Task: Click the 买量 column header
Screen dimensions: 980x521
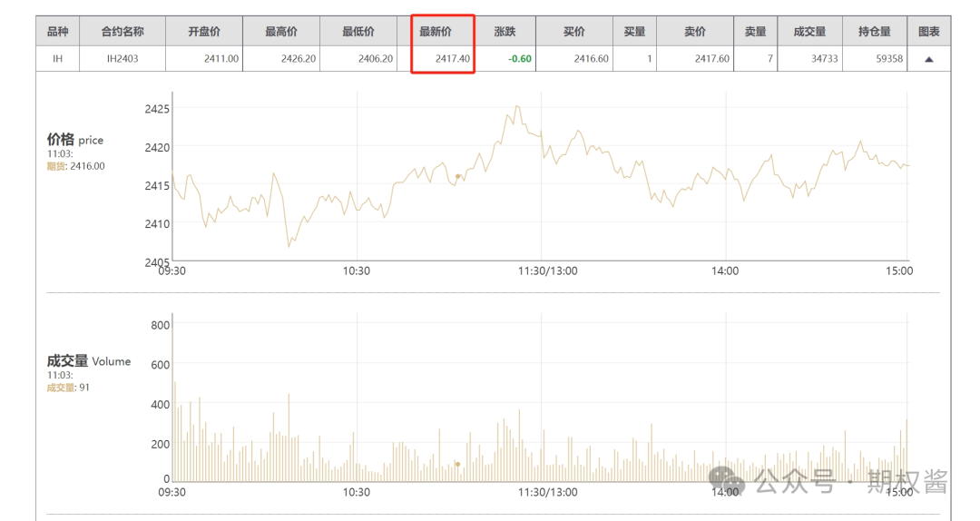Action: [634, 31]
